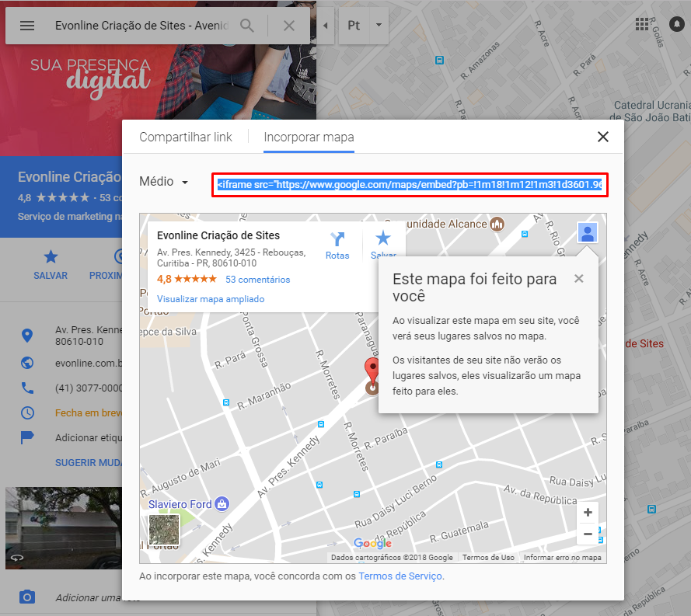This screenshot has height=616, width=691.
Task: Click the address location pin icon
Action: click(27, 336)
